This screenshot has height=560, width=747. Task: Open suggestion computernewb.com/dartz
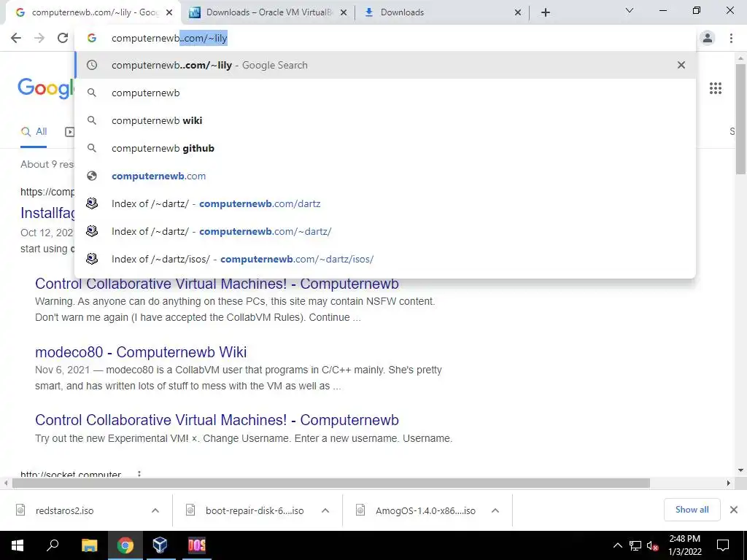[x=385, y=203]
